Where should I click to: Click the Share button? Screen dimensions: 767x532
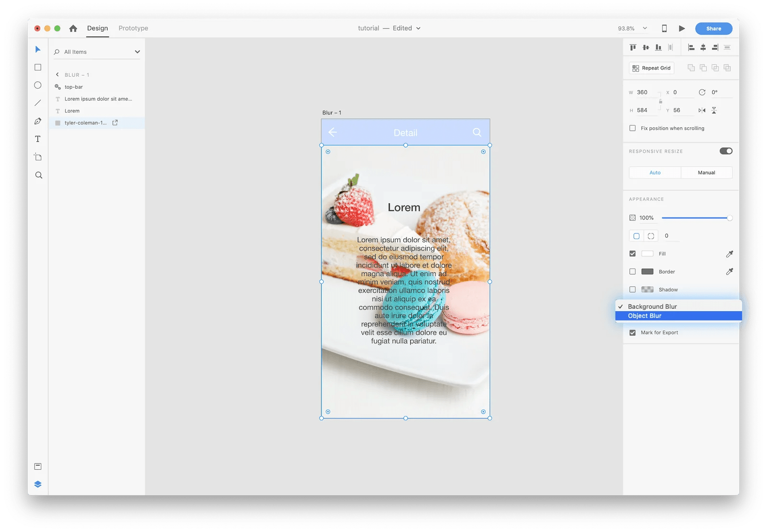713,28
